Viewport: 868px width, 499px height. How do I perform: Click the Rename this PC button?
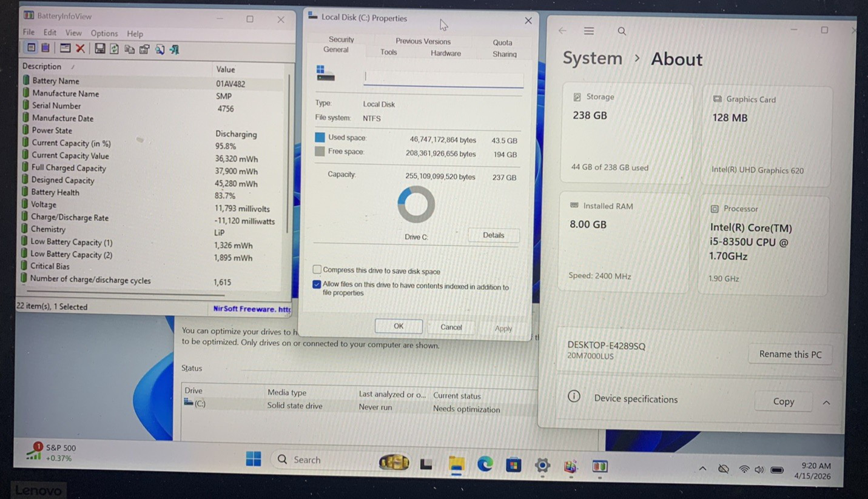790,354
